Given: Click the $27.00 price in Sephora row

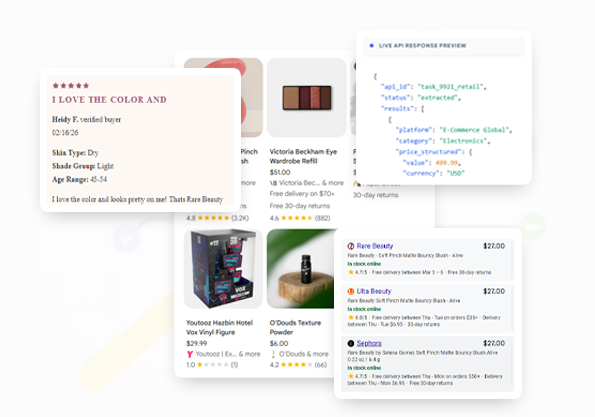Looking at the screenshot, I should pos(494,343).
